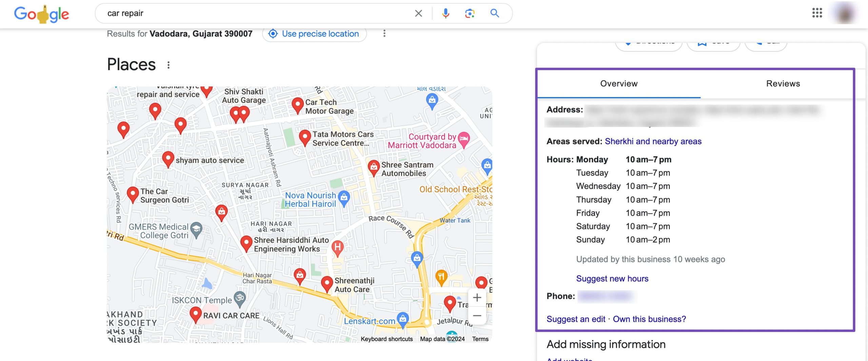Zoom in on the map
This screenshot has width=868, height=361.
477,298
